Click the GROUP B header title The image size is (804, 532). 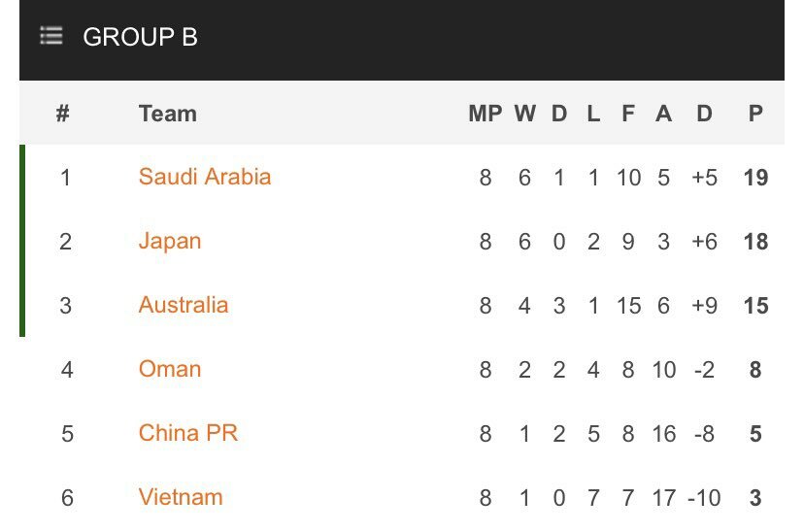pyautogui.click(x=140, y=37)
